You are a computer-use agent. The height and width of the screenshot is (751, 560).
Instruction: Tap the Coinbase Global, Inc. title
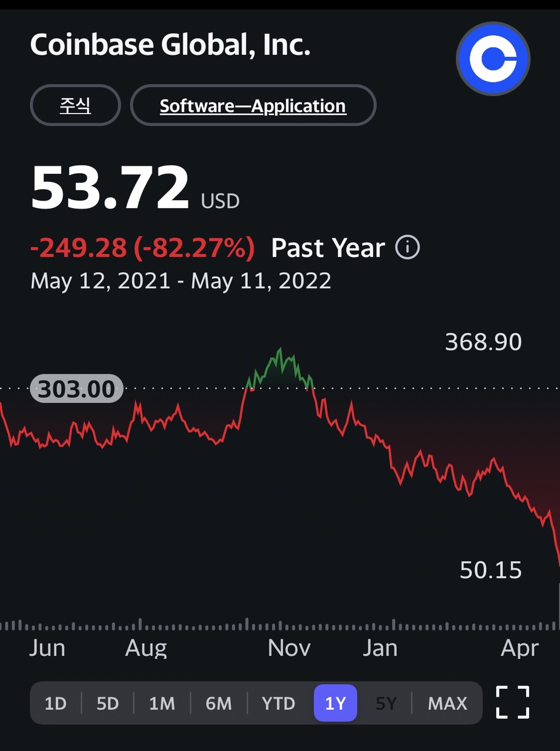170,45
